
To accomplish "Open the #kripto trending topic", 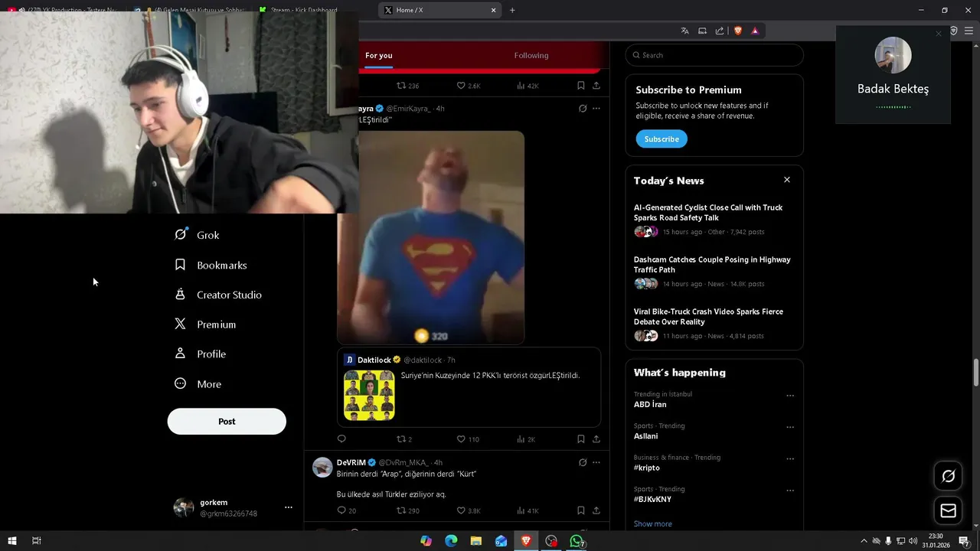I will pyautogui.click(x=646, y=468).
